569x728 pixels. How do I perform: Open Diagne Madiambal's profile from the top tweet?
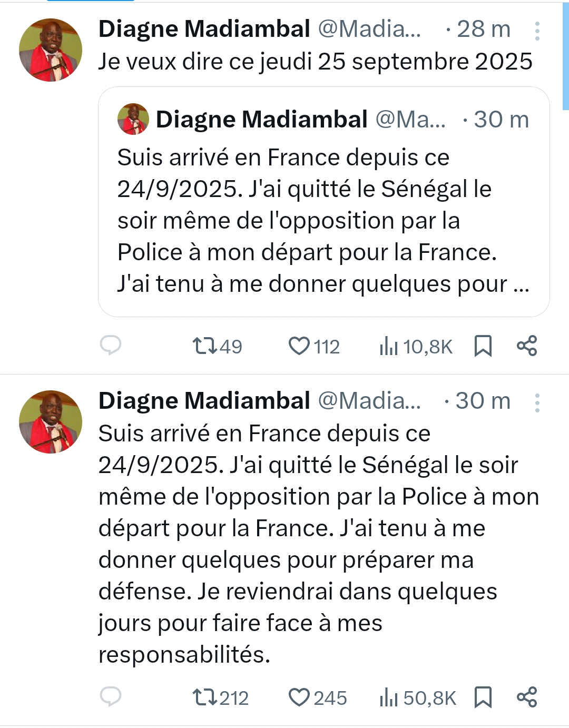203,28
